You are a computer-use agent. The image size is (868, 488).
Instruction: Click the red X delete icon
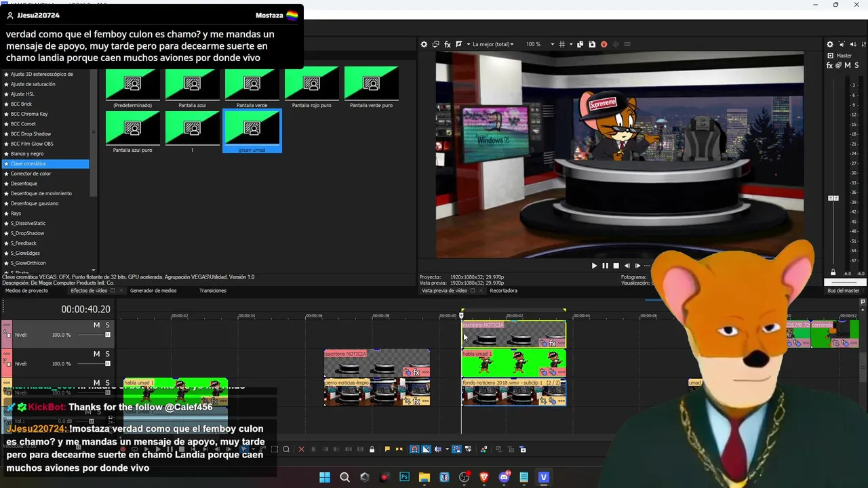[302, 449]
